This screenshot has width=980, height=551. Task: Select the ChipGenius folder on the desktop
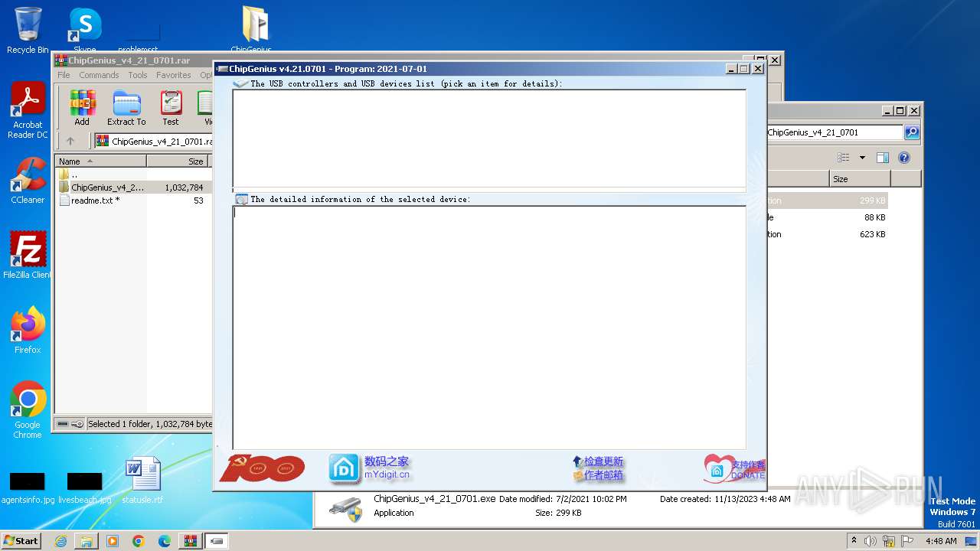click(252, 30)
